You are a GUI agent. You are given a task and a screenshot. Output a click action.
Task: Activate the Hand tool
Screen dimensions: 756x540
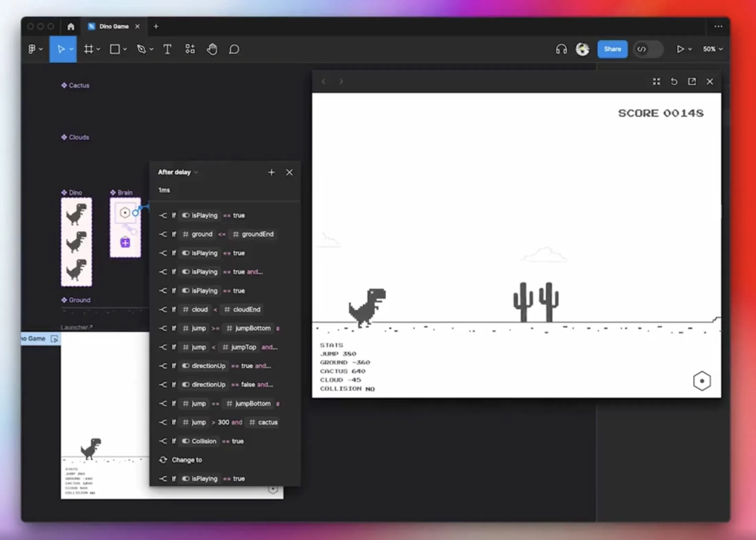212,49
